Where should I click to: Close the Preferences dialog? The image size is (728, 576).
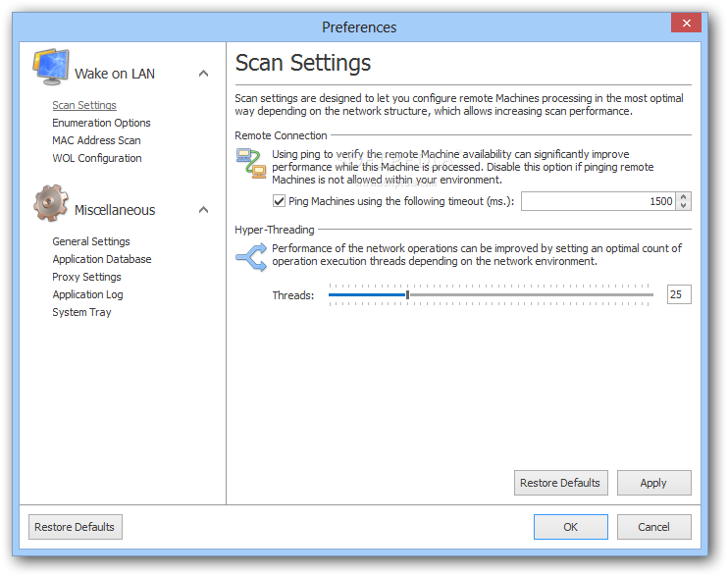686,23
